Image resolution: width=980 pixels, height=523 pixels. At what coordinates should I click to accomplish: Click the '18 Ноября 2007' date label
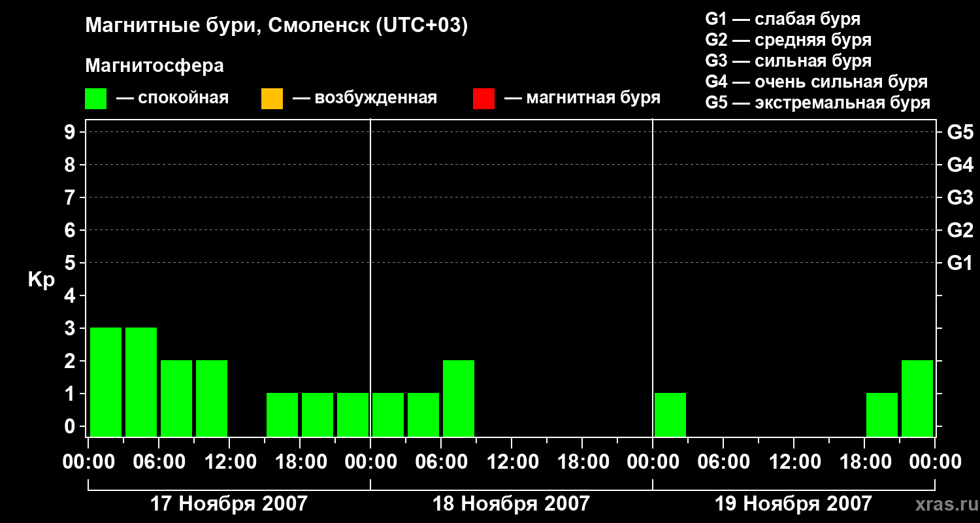[x=511, y=504]
